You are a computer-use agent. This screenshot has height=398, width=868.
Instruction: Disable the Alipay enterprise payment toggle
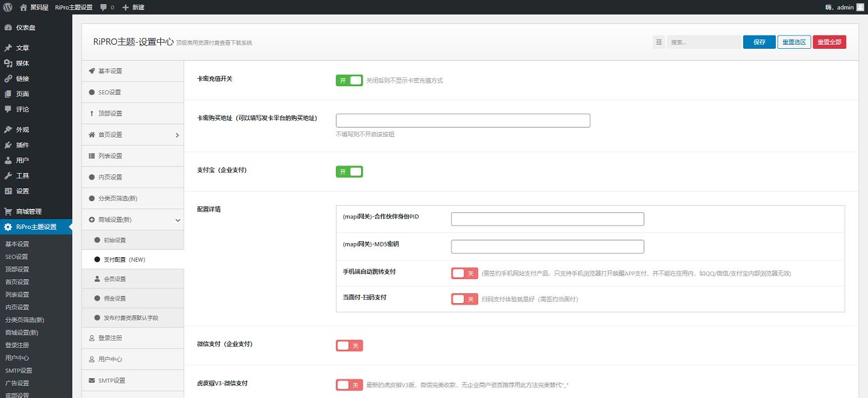coord(349,172)
